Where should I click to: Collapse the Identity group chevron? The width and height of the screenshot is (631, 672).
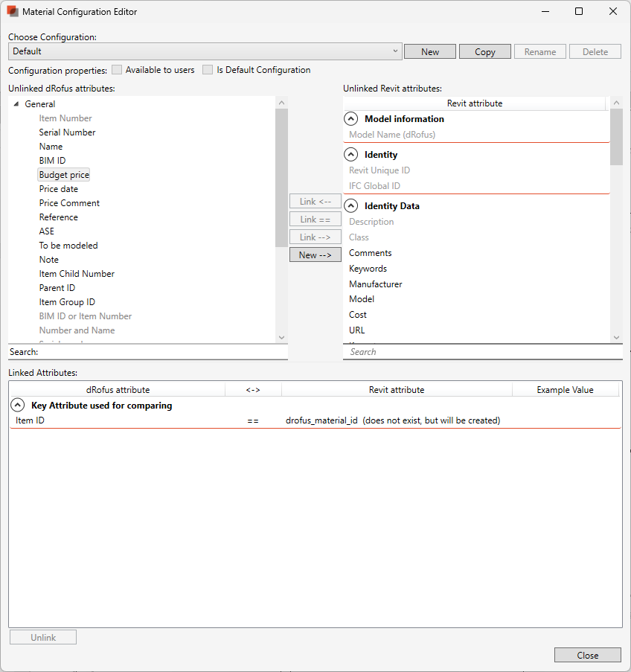(351, 155)
